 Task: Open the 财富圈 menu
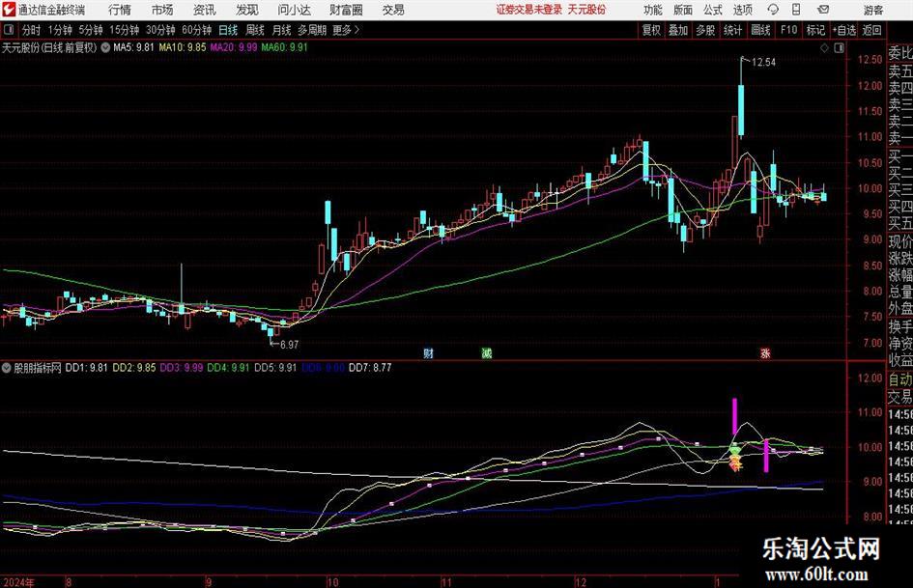pos(346,10)
